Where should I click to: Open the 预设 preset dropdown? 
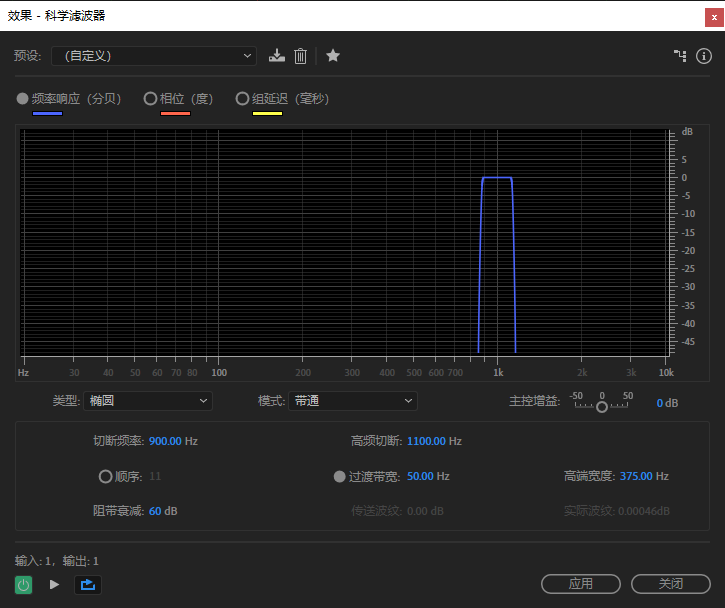pyautogui.click(x=155, y=56)
